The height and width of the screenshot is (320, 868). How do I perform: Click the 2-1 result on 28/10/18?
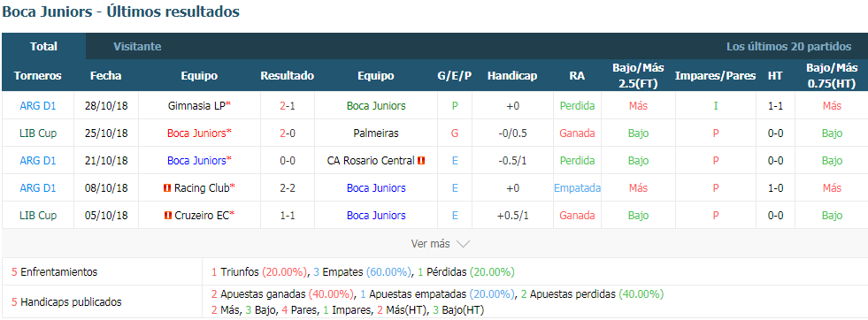(288, 105)
